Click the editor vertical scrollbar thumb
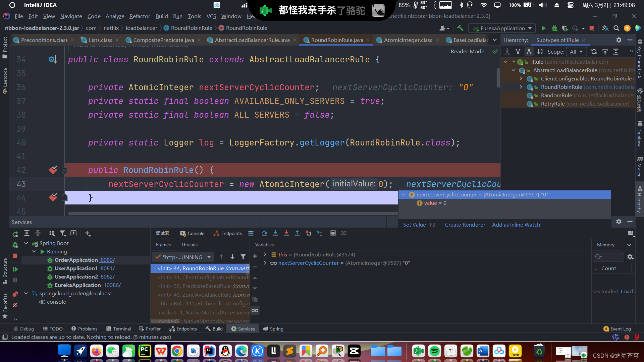Screen dimensions: 644x362 pos(498,77)
